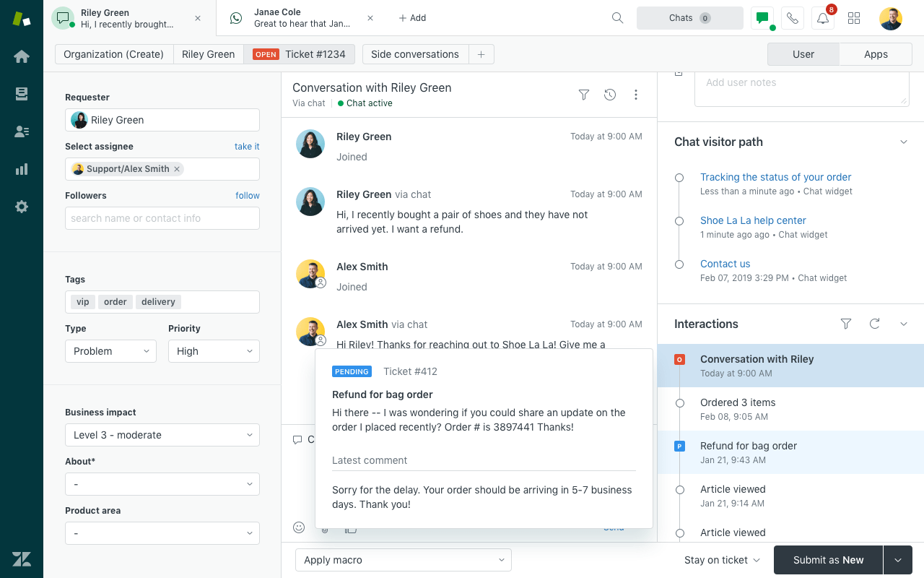Switch to the User panel
Screen dimensions: 924x578
(x=803, y=54)
